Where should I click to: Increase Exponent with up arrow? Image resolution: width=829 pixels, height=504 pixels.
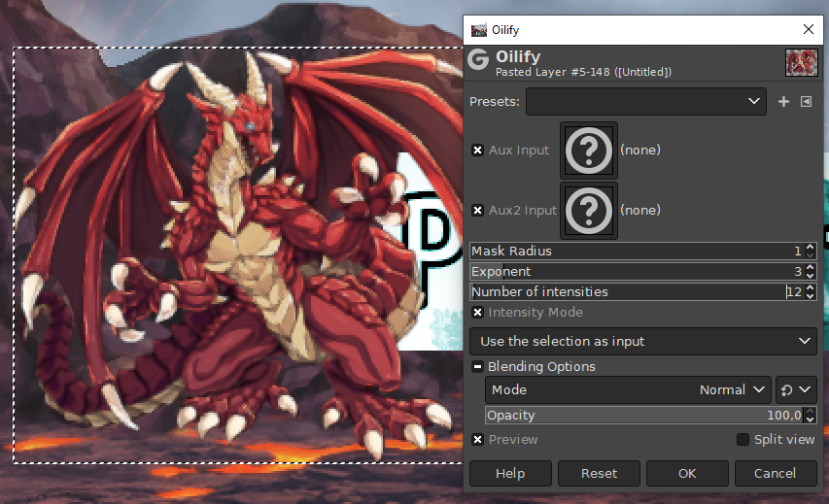(x=810, y=267)
